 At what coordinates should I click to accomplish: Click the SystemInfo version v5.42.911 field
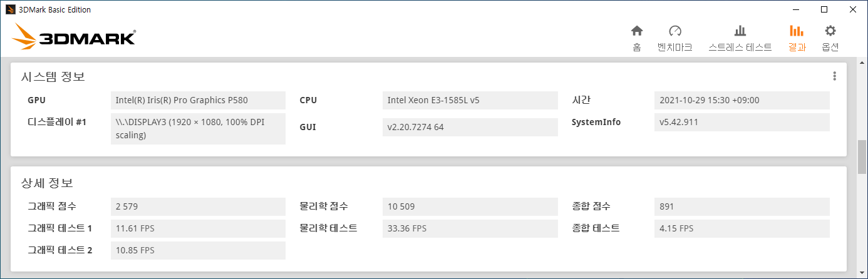[741, 122]
